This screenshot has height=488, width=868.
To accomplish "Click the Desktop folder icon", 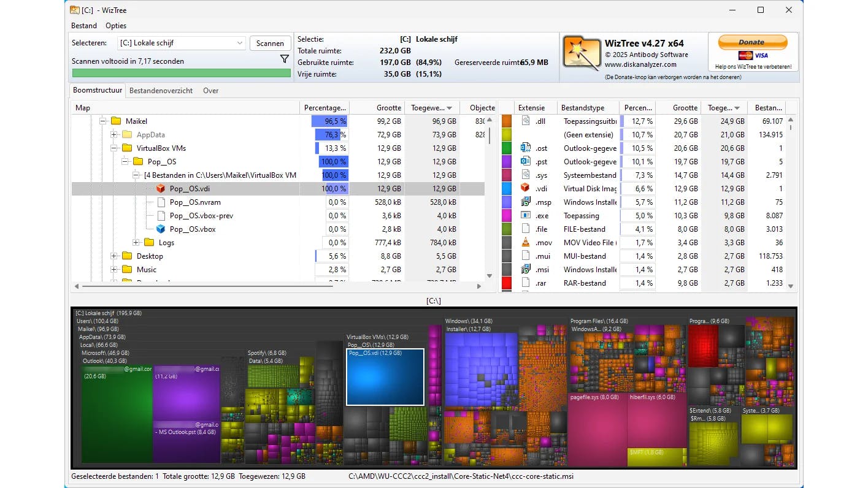I will click(x=127, y=256).
